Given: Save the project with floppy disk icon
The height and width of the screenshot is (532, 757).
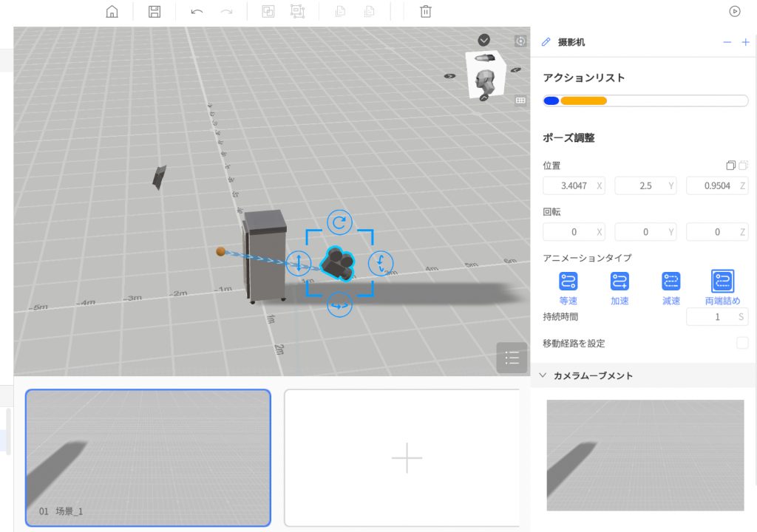Looking at the screenshot, I should 155,12.
